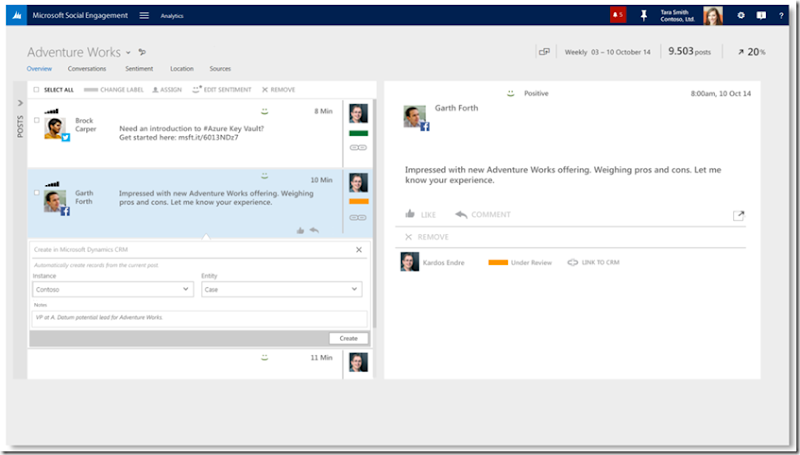Open the settings gear icon
Image resolution: width=800 pixels, height=455 pixels.
pos(741,16)
